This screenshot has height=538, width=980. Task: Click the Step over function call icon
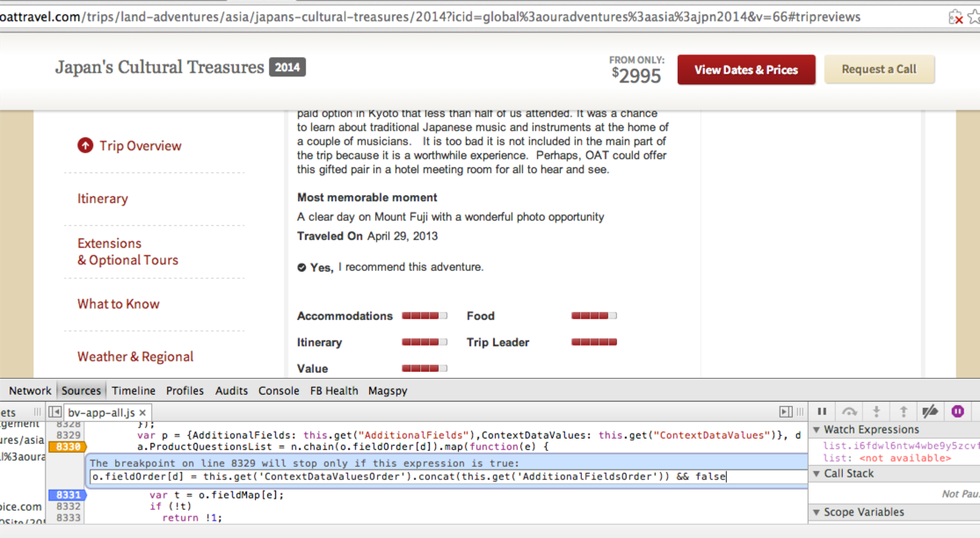point(849,411)
